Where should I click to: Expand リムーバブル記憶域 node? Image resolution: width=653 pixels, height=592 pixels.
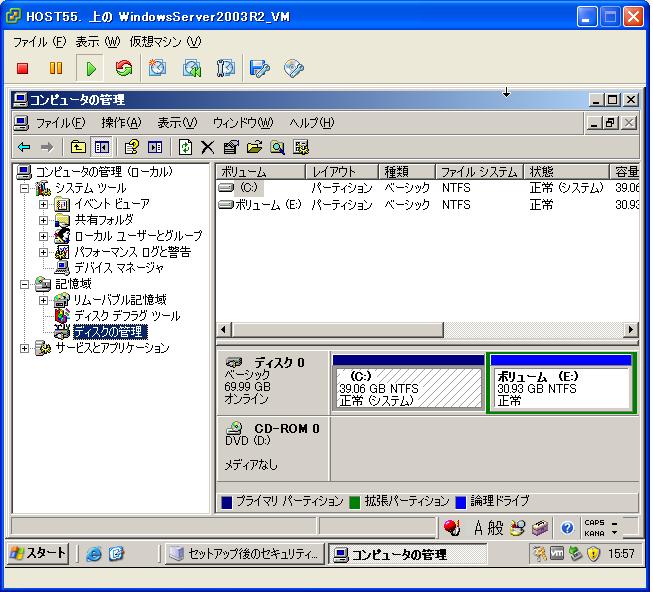pyautogui.click(x=43, y=300)
